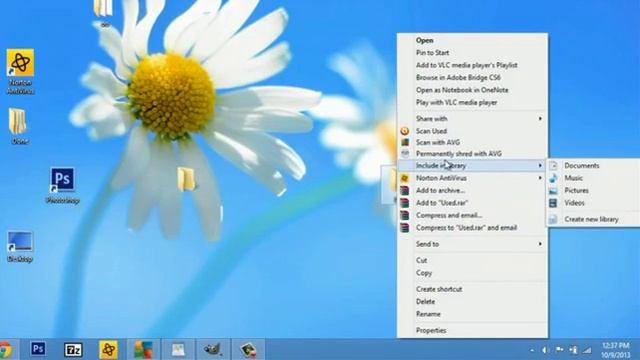Choose Add to archive... WinRAR entry
This screenshot has width=640, height=360.
pyautogui.click(x=472, y=190)
